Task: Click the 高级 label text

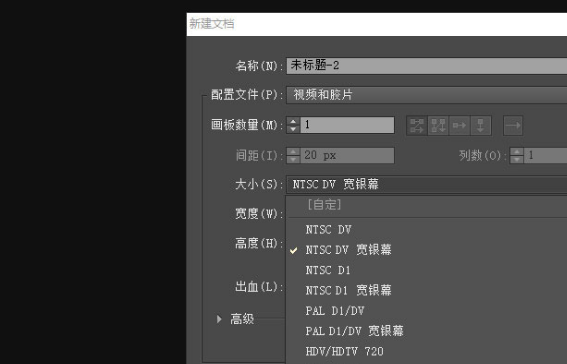Action: pyautogui.click(x=242, y=319)
